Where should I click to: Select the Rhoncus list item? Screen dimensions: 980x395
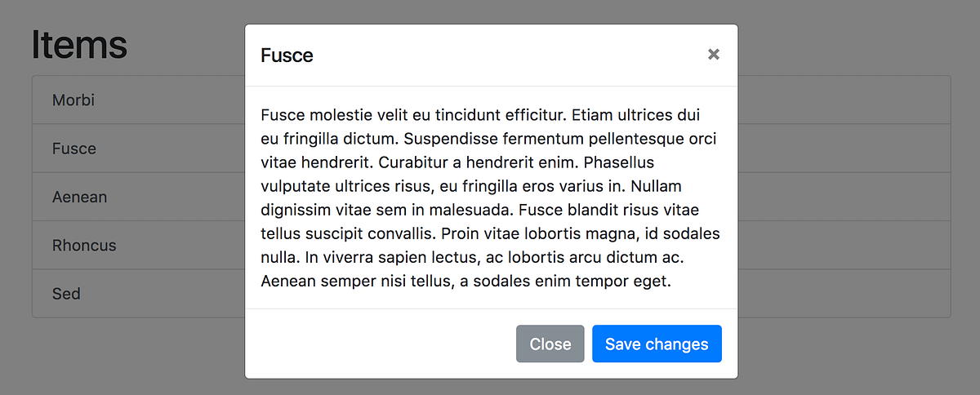click(x=84, y=245)
